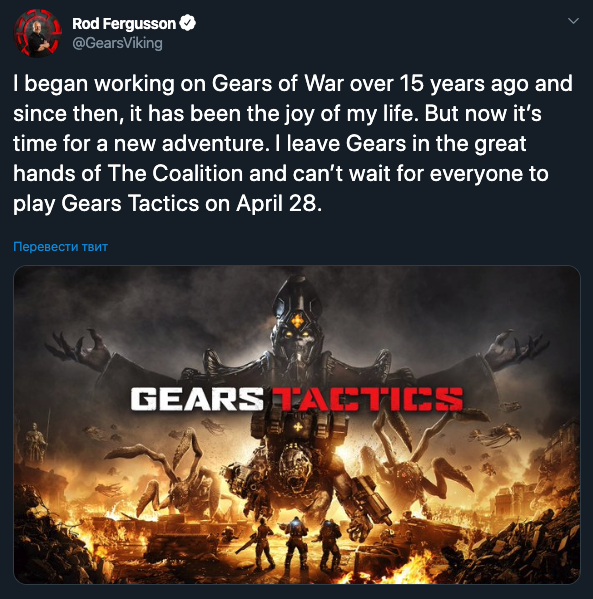Click the monster's glowing forehead emblem
This screenshot has width=593, height=599.
[x=297, y=321]
